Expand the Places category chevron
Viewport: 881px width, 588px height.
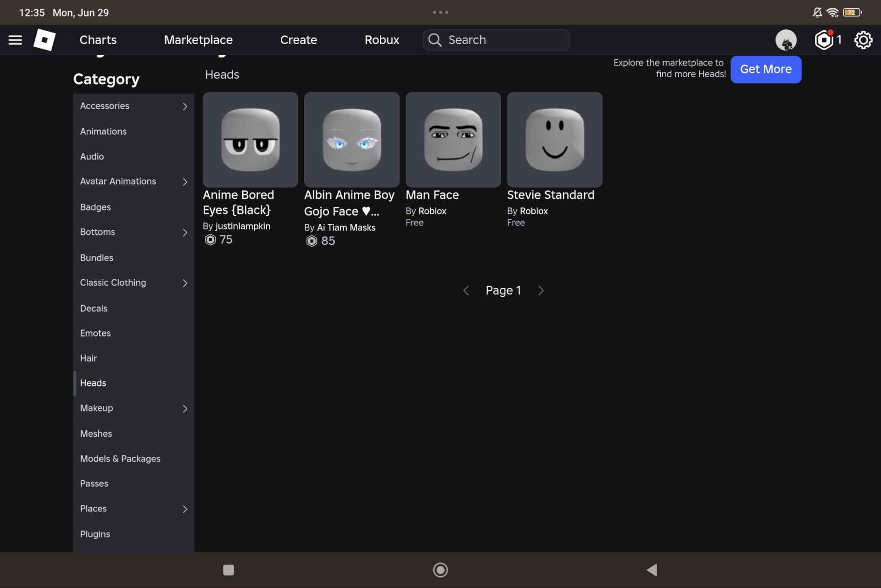point(185,509)
